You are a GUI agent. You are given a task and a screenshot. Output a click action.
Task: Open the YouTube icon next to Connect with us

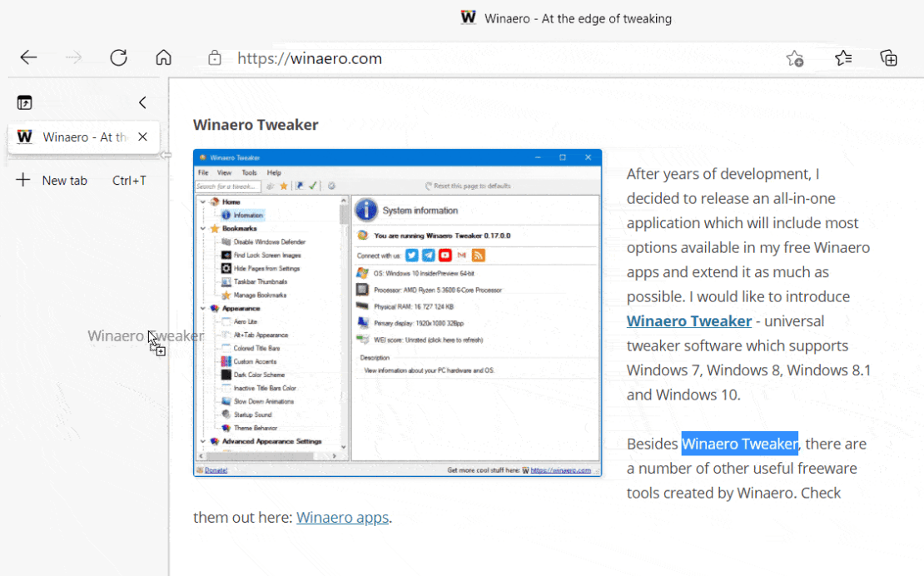445,255
